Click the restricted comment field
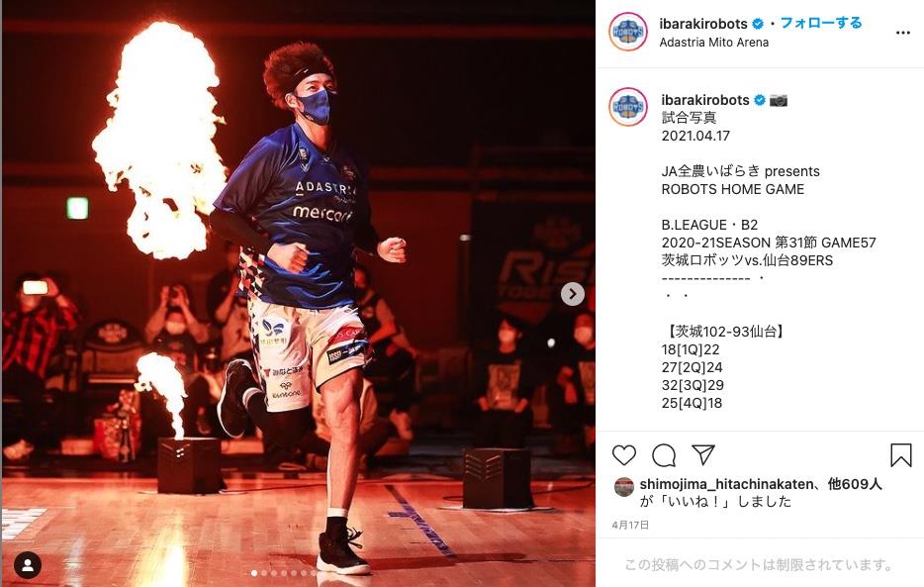 (x=759, y=564)
